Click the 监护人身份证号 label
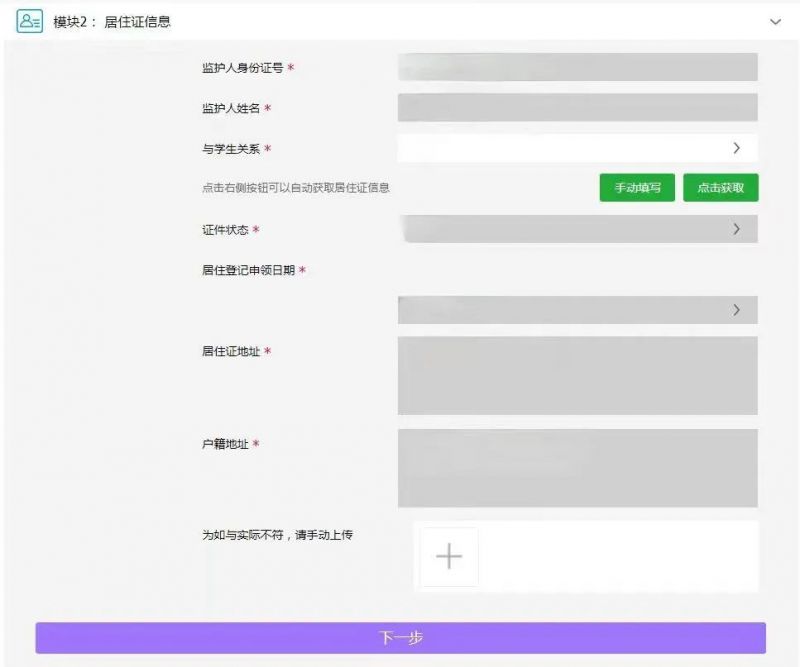This screenshot has height=667, width=800. tap(242, 68)
